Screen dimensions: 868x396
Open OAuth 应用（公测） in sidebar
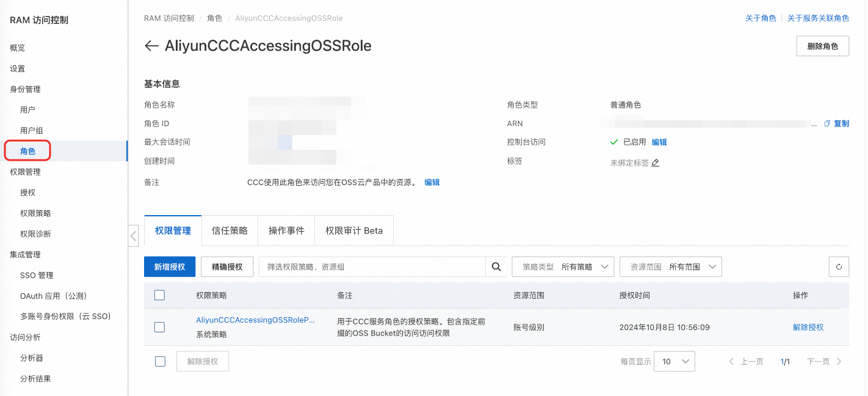(54, 296)
